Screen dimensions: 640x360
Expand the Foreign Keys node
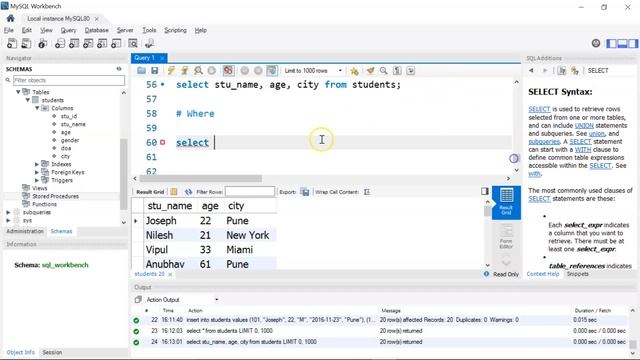(37, 172)
